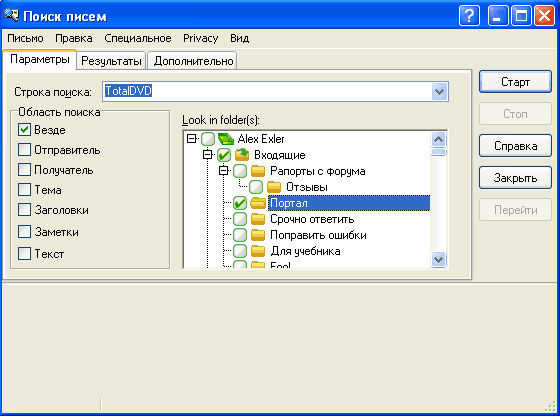This screenshot has width=560, height=416.
Task: Uncheck the Везде checkbox
Action: (24, 130)
